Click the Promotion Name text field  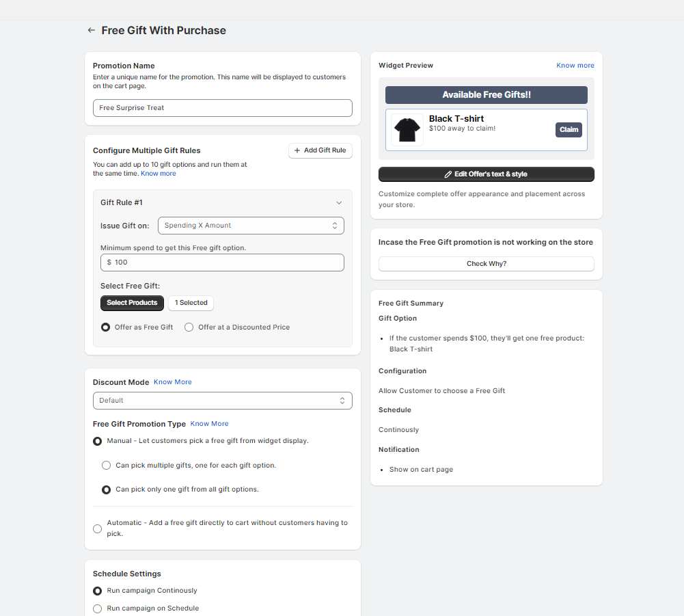click(223, 108)
